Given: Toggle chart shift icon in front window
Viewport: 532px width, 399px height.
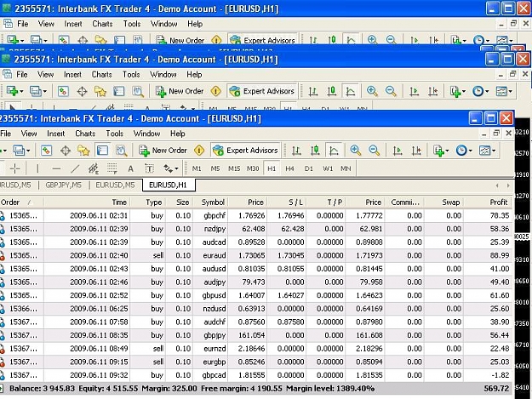Looking at the screenshot, I should [x=416, y=151].
